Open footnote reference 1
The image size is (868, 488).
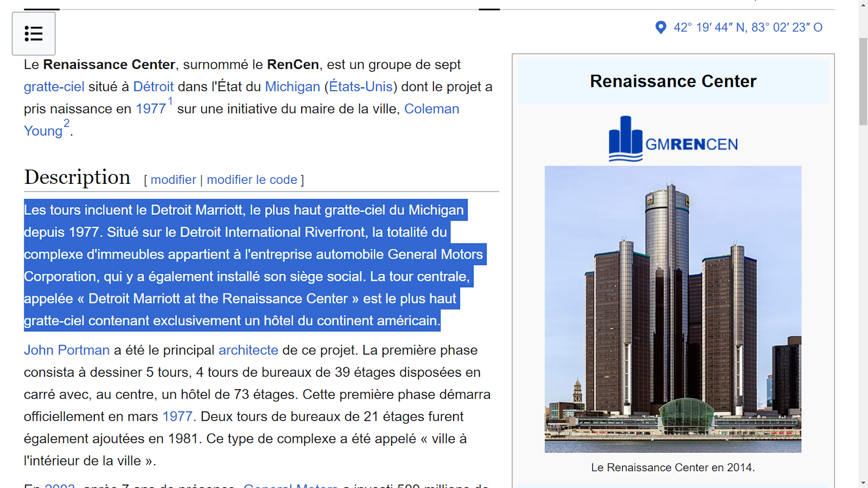170,101
